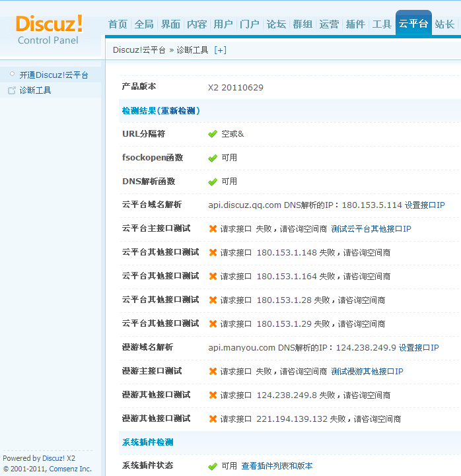Click Discuz!云平台 in the breadcrumb

coord(139,50)
